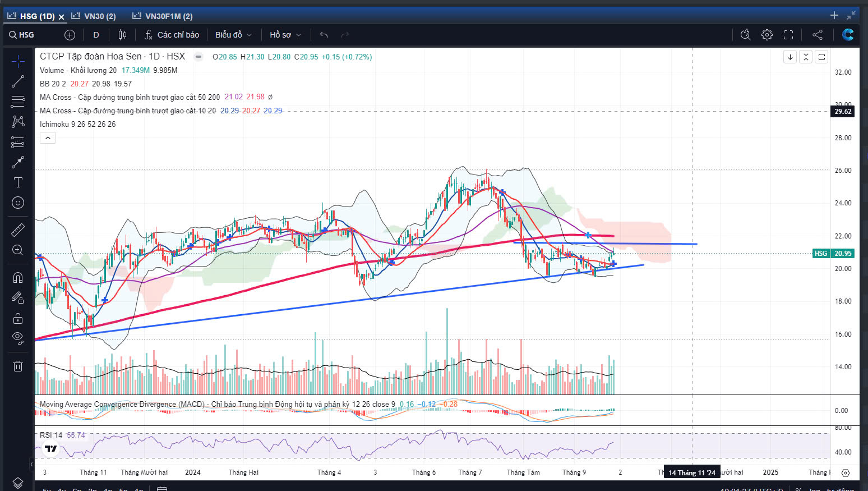The height and width of the screenshot is (491, 868).
Task: Open the emoji icons tool
Action: 18,203
